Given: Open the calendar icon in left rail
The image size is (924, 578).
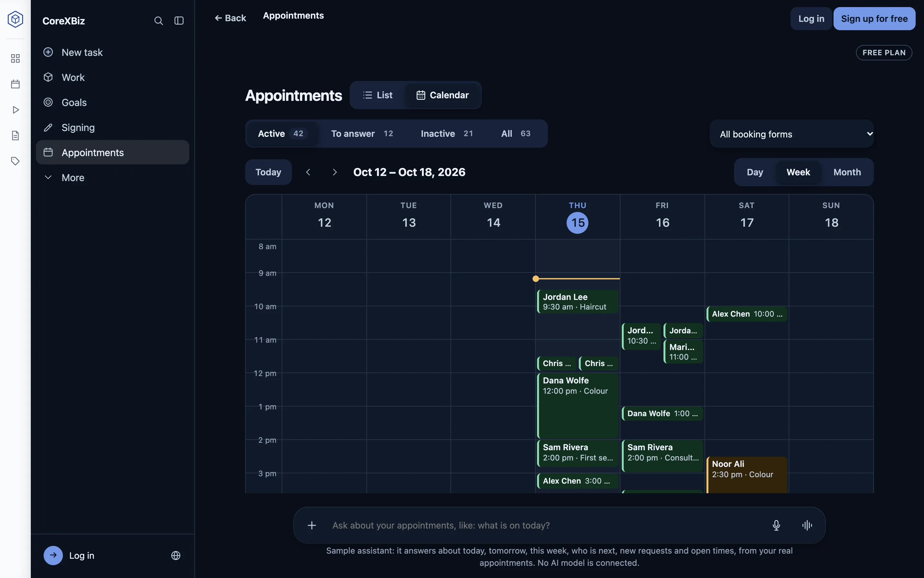Looking at the screenshot, I should click(x=15, y=84).
